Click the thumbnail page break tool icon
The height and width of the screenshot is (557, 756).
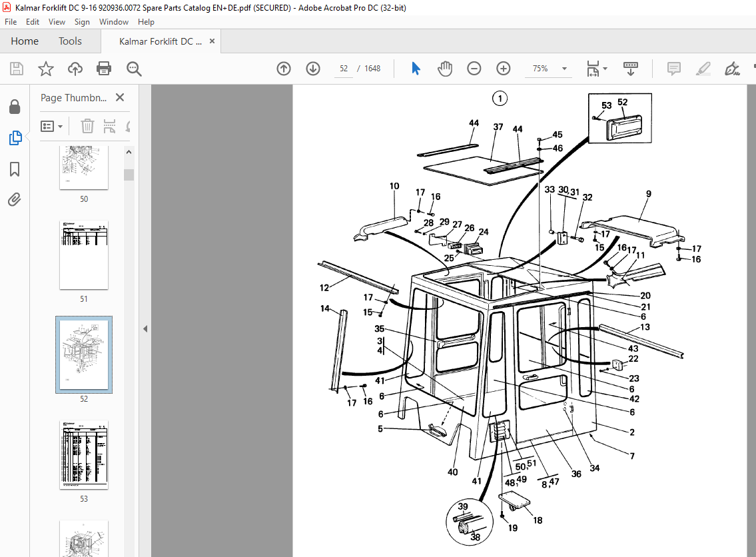(x=109, y=127)
